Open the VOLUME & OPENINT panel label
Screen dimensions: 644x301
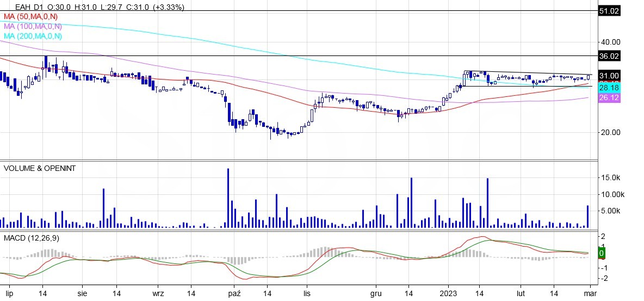point(39,168)
